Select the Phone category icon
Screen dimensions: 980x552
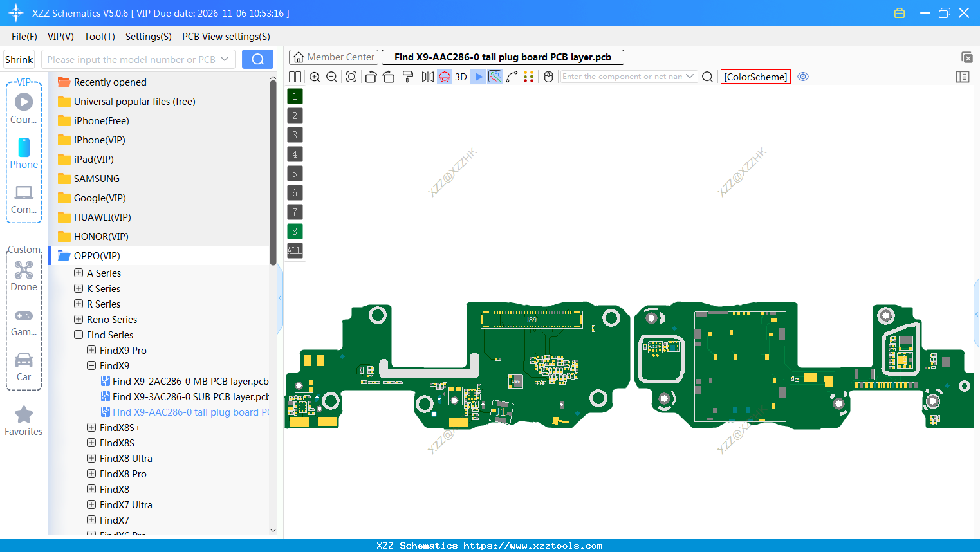point(24,153)
